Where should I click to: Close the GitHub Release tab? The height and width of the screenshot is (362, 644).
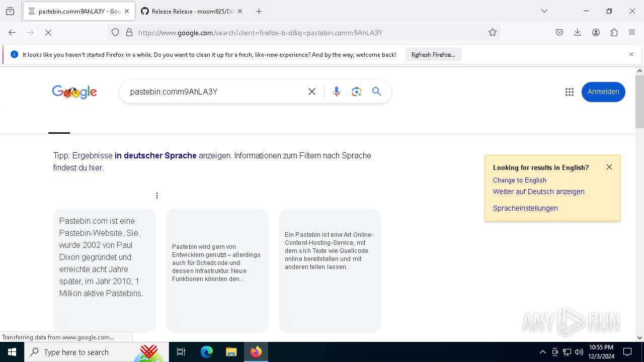pos(240,11)
